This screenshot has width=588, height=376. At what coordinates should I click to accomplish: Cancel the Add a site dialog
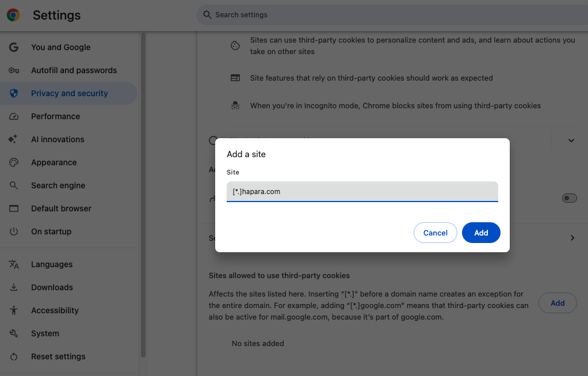tap(436, 233)
